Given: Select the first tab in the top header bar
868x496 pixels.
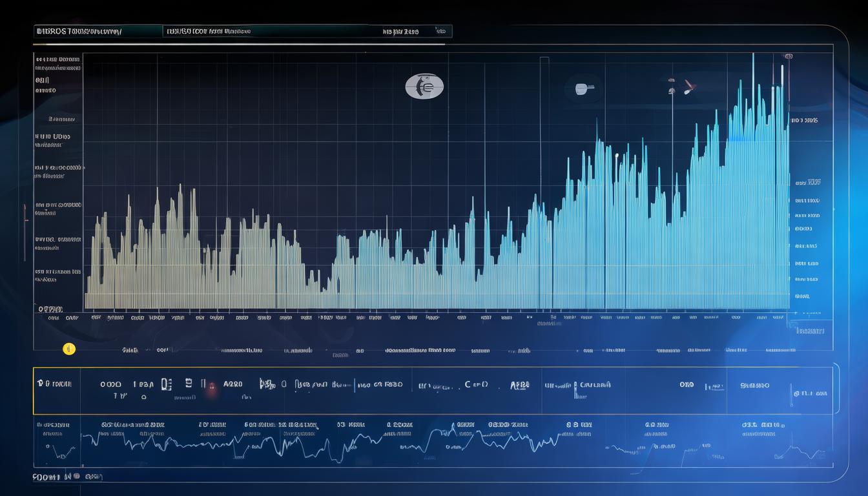Looking at the screenshot, I should point(97,31).
